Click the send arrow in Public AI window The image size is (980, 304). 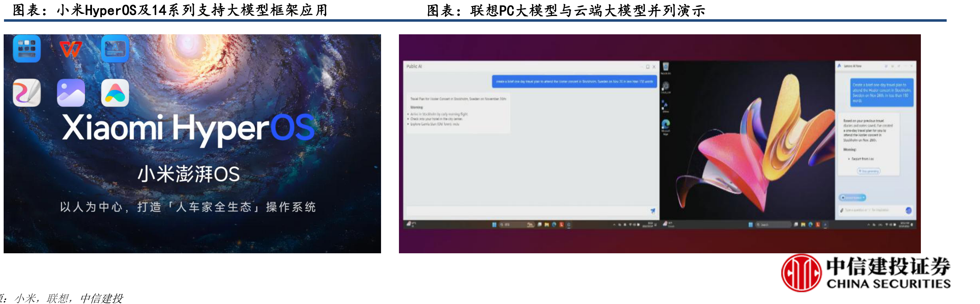coord(653,211)
